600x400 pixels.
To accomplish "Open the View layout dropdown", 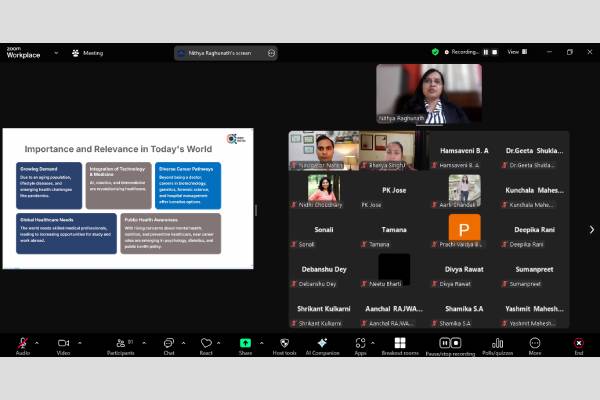I will (516, 52).
